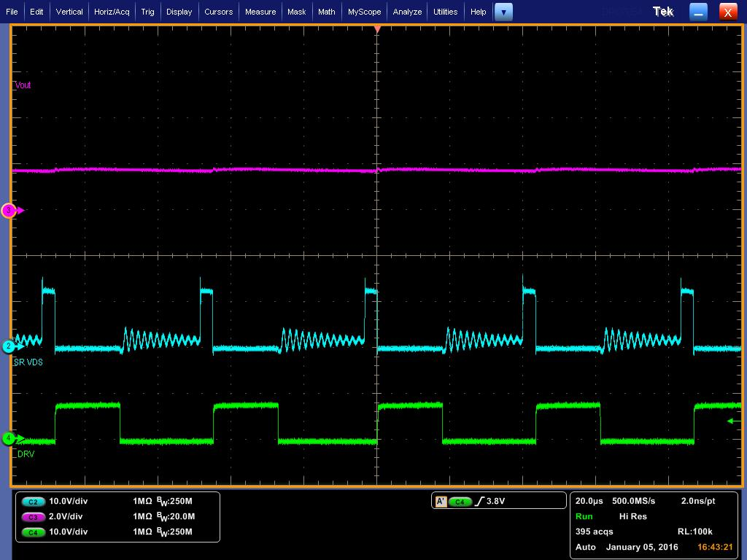
Task: Click the channel 3 marker arrow for Vout
Action: point(9,210)
